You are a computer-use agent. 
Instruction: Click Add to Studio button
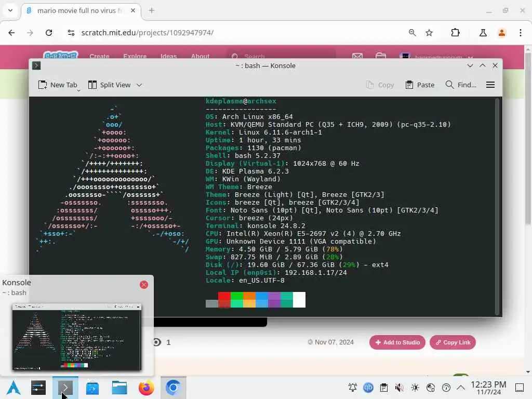397,342
